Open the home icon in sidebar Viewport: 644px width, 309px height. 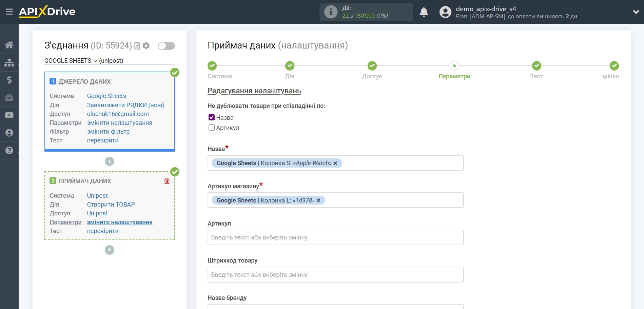(9, 45)
